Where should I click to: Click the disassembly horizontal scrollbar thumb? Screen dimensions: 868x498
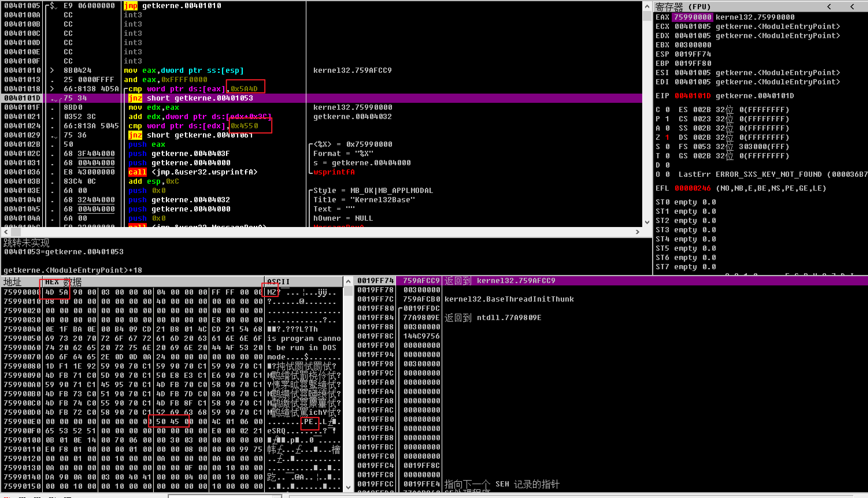16,232
